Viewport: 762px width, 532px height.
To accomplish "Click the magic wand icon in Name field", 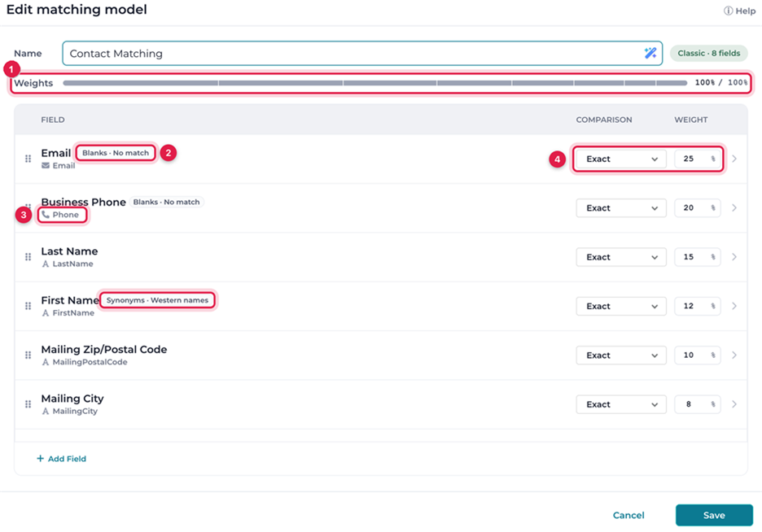I will (650, 53).
